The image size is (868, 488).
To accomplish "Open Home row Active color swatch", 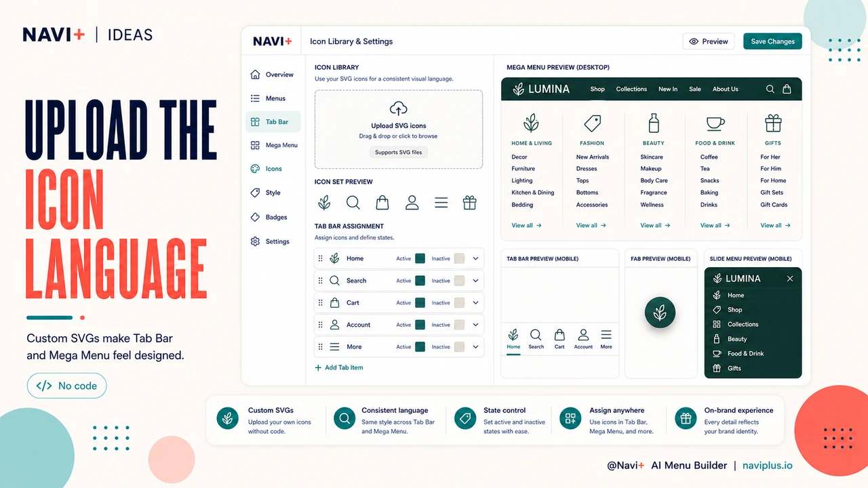I will coord(420,258).
